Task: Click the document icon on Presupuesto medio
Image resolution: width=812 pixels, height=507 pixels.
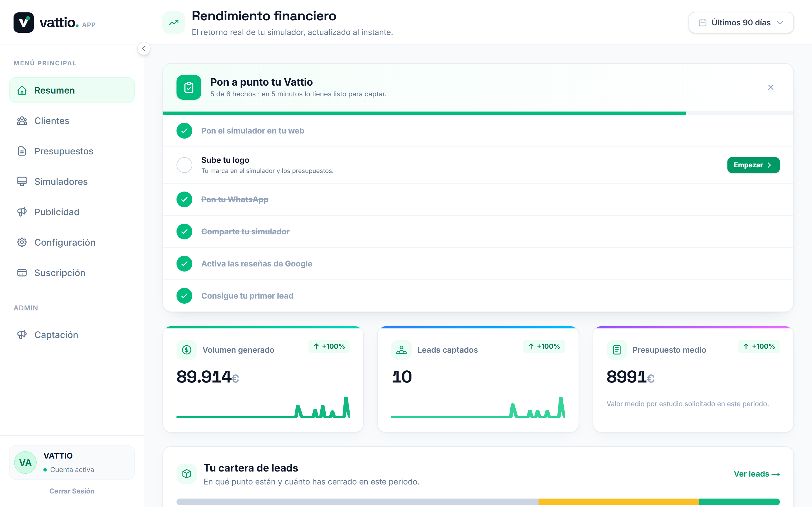Action: pyautogui.click(x=617, y=350)
